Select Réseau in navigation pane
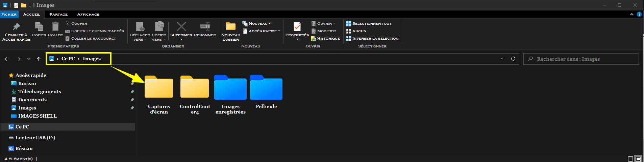Viewport: 644px width, 162px height. [24, 148]
